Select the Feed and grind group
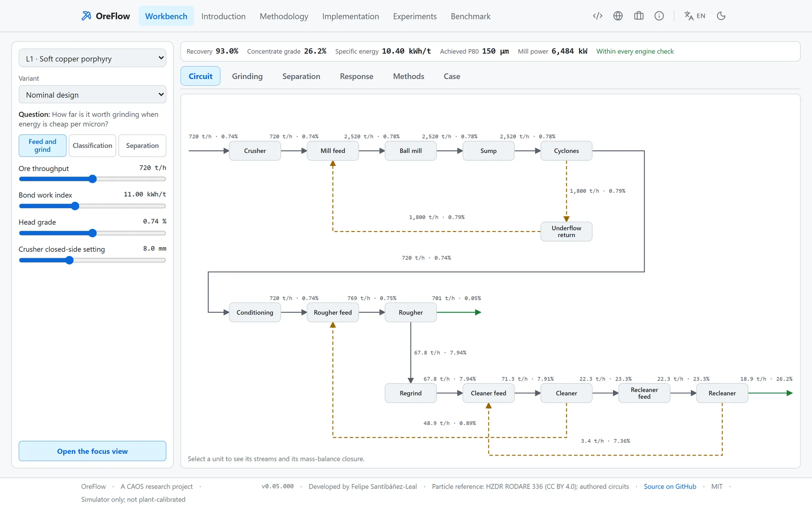This screenshot has height=508, width=812. [42, 146]
